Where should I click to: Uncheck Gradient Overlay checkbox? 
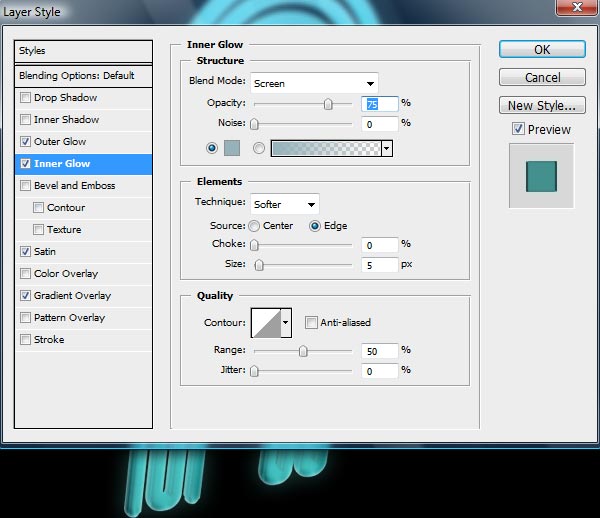tap(25, 295)
